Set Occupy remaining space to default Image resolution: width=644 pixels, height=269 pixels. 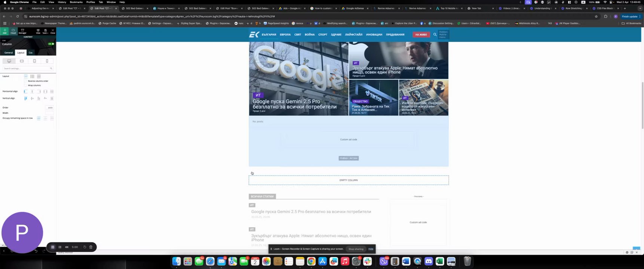[39, 118]
